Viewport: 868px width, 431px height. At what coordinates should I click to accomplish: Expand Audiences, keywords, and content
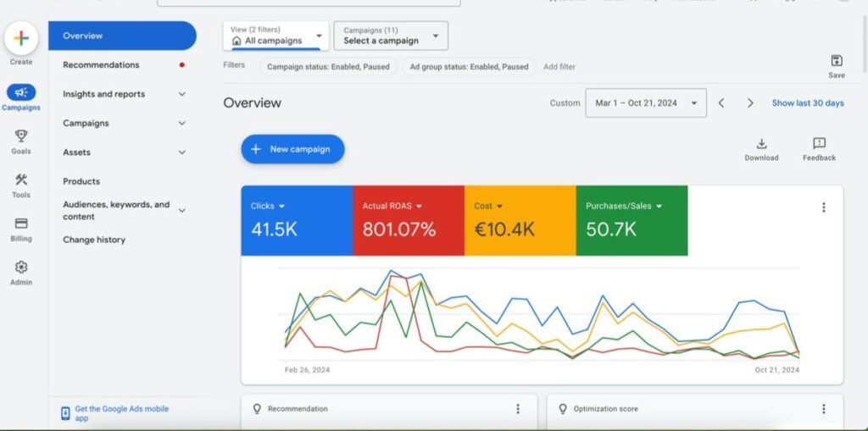(181, 210)
